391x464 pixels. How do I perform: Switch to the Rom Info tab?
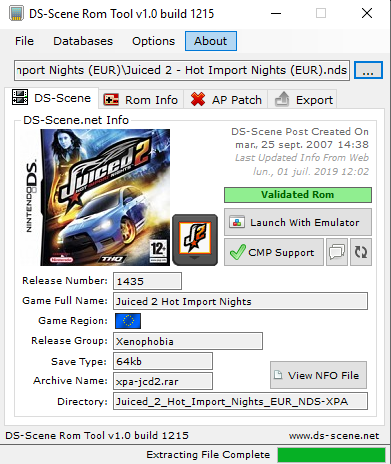point(141,99)
